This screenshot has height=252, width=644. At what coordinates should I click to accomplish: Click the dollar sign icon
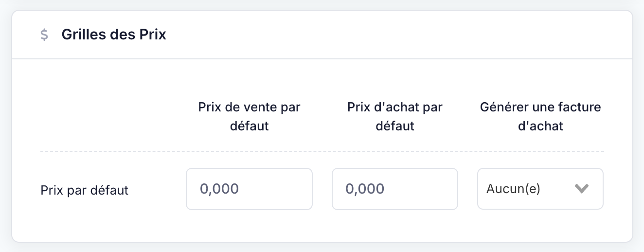(44, 35)
